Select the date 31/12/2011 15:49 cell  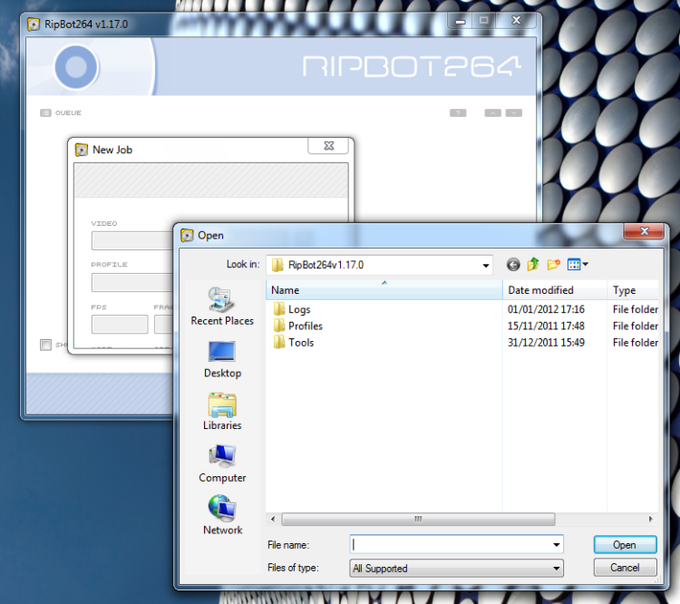click(x=546, y=342)
